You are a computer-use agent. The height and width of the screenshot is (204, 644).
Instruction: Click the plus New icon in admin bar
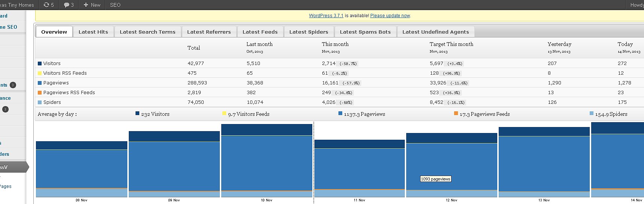(x=86, y=5)
